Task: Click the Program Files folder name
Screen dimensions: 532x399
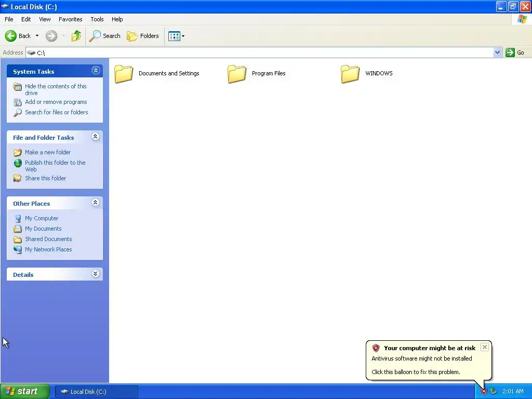Action: click(x=269, y=73)
